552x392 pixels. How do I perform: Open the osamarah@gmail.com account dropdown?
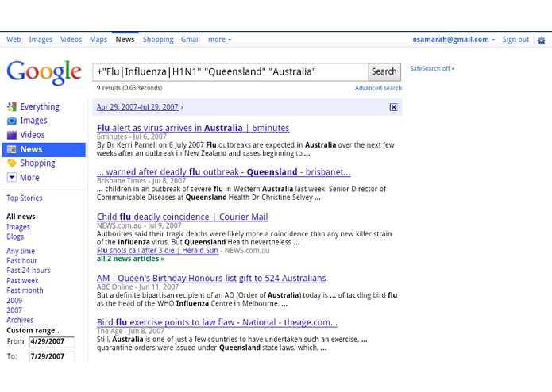[454, 40]
